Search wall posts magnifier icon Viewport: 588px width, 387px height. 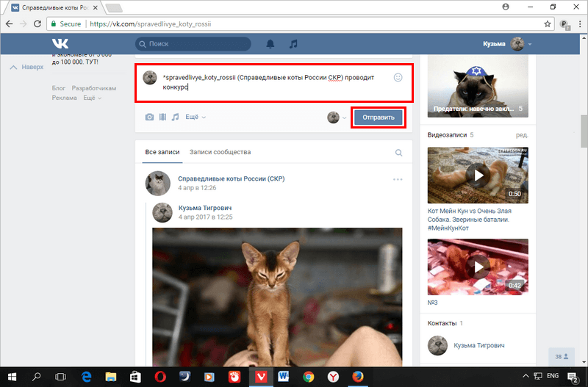pos(398,153)
